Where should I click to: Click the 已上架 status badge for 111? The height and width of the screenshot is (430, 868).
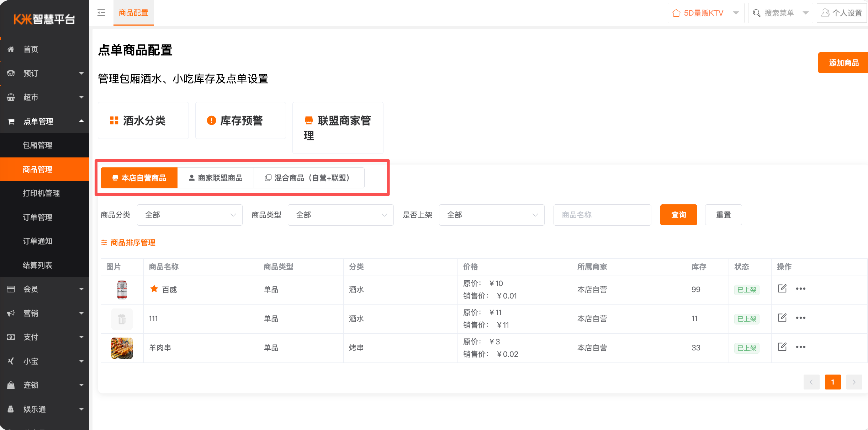pyautogui.click(x=746, y=319)
